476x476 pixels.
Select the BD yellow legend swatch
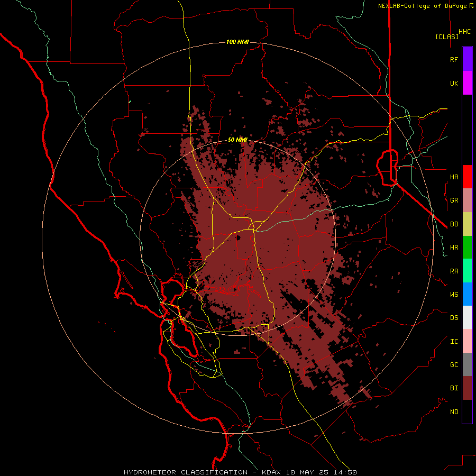(467, 224)
